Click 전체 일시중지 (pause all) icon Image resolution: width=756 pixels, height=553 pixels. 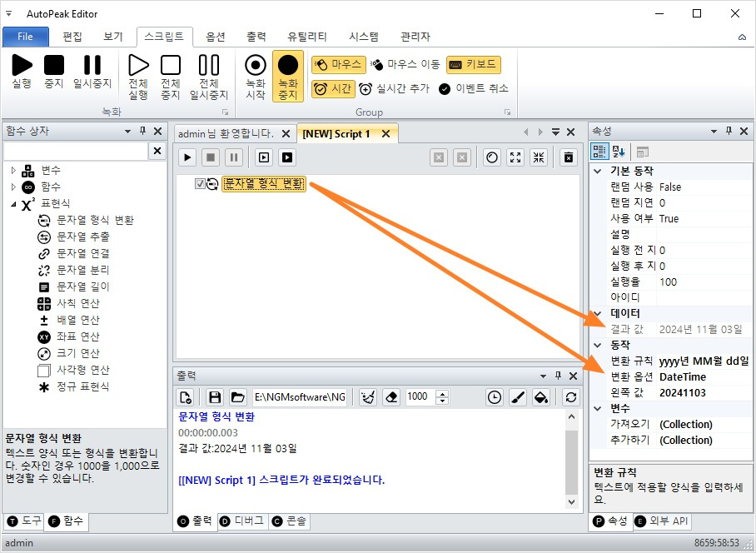[209, 77]
